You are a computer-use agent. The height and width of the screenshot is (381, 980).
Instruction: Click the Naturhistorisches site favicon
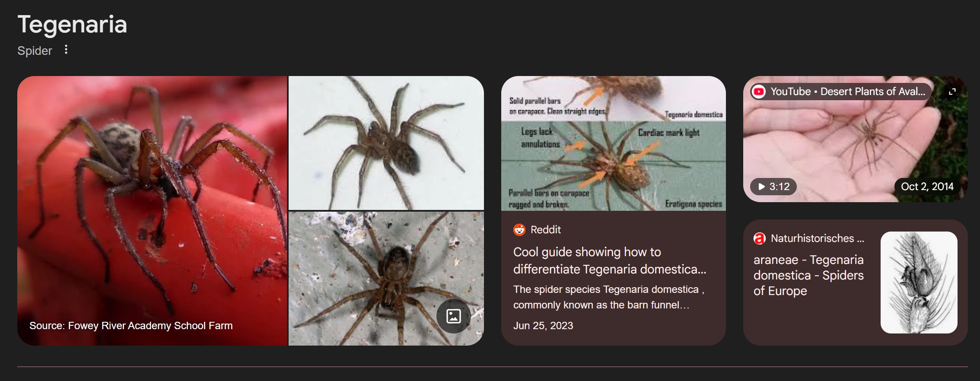(760, 238)
